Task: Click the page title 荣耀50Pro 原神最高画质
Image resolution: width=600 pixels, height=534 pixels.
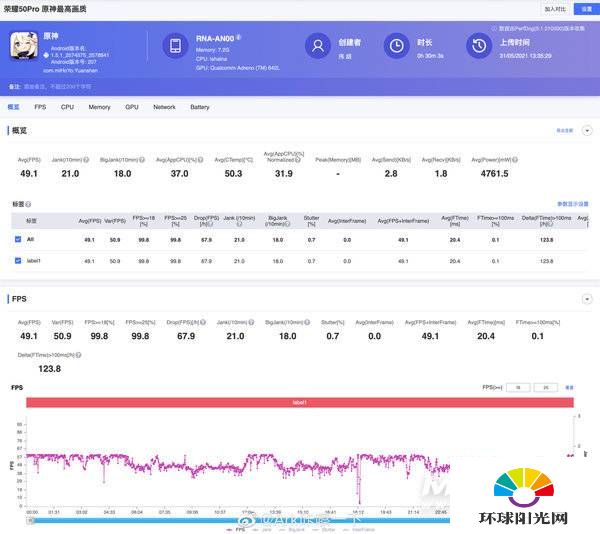Action: (45, 9)
